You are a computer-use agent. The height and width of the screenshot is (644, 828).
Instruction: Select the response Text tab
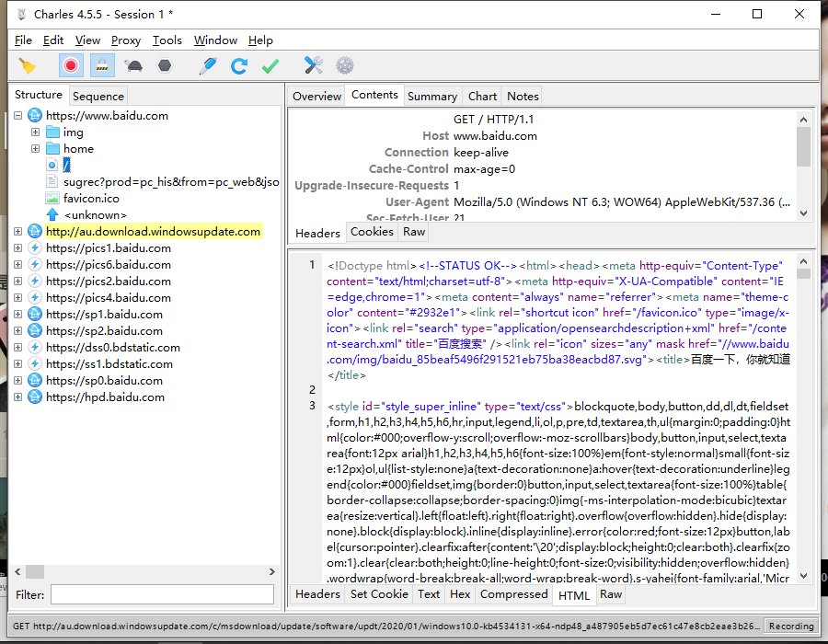point(428,594)
